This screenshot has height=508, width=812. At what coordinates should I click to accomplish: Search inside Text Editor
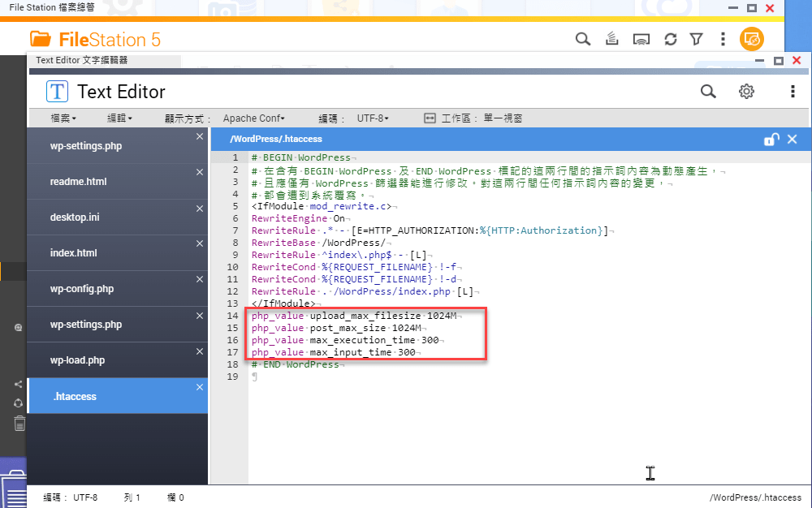[708, 92]
